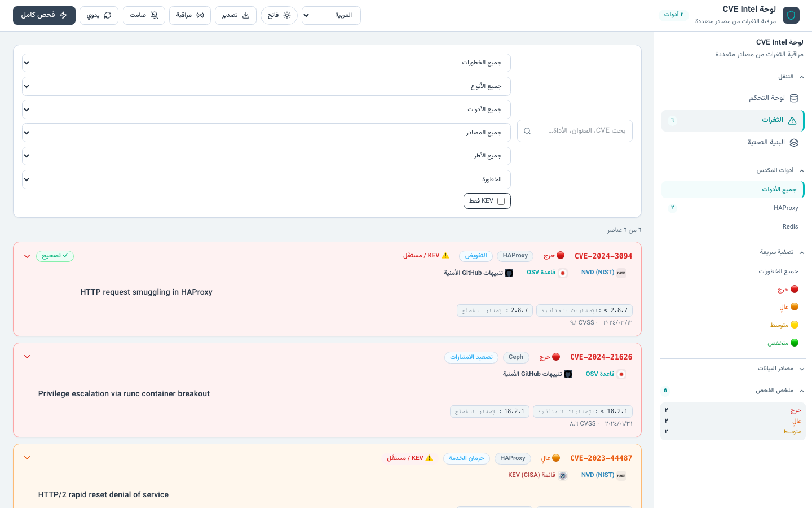
Task: Open CVE-2023-44487 identifier link
Action: point(601,458)
